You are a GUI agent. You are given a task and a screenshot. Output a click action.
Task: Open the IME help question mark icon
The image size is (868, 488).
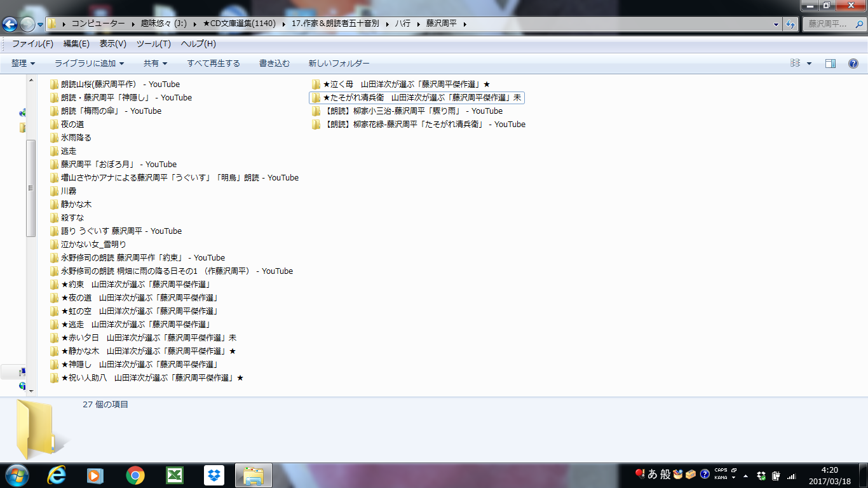[x=704, y=474]
